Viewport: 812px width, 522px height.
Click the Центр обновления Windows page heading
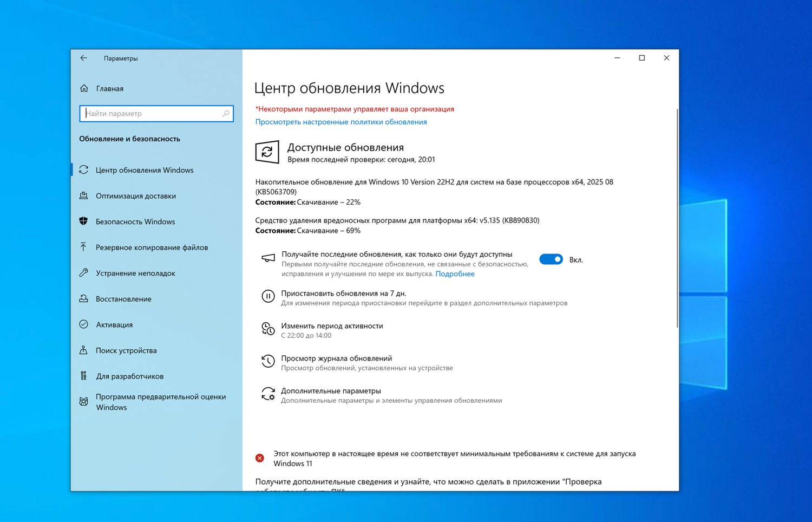(349, 88)
